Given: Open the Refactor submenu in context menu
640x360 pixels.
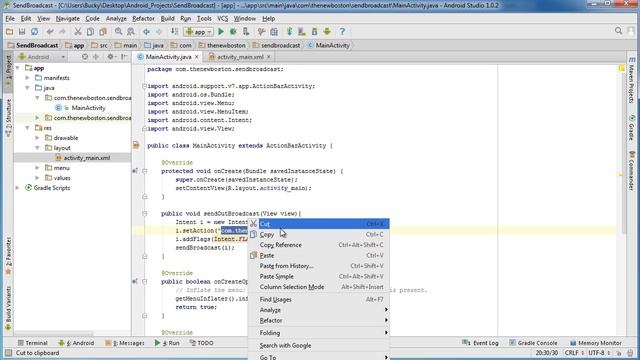Looking at the screenshot, I should click(319, 320).
